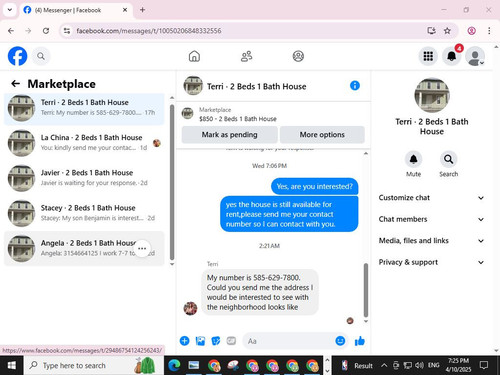Send a thumbs-up like
The height and width of the screenshot is (375, 500).
pos(360,341)
